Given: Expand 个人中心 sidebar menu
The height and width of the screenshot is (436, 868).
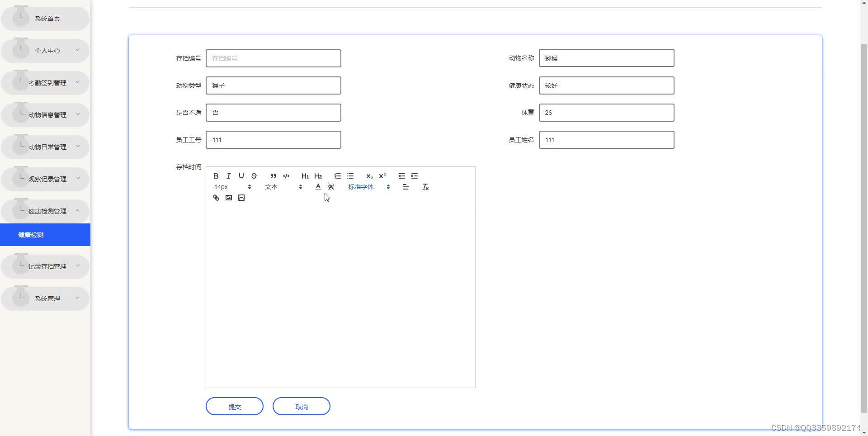Looking at the screenshot, I should [45, 51].
